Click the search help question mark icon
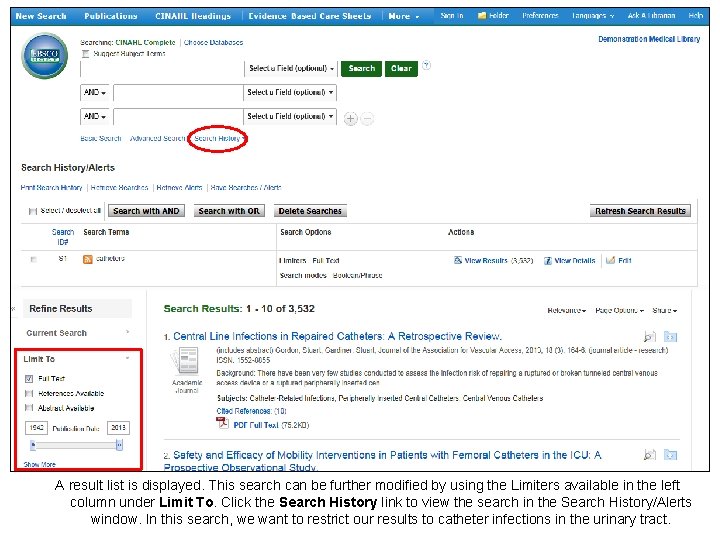This screenshot has height=540, width=720. (x=426, y=65)
